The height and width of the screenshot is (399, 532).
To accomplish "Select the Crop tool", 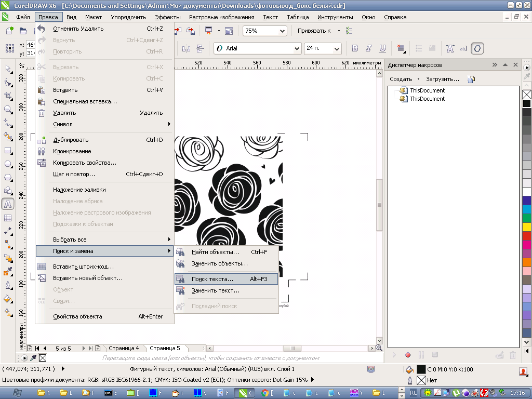I will pos(8,96).
